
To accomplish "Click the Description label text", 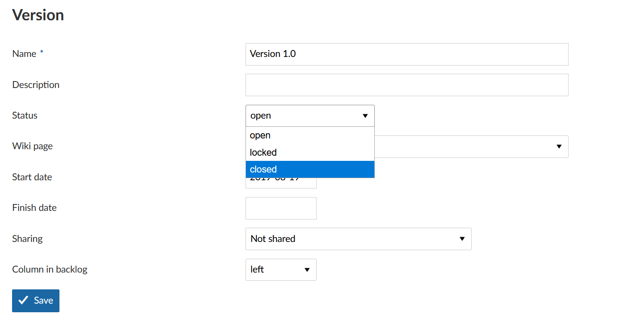I will click(36, 85).
